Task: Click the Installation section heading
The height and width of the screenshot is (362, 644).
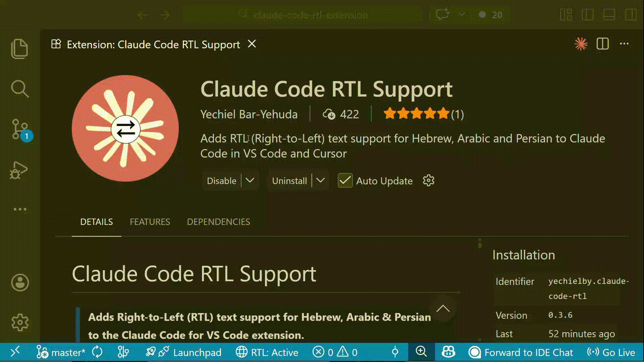Action: (524, 255)
